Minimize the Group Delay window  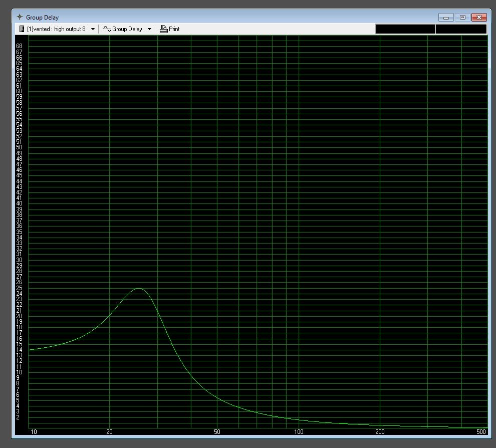coord(446,18)
